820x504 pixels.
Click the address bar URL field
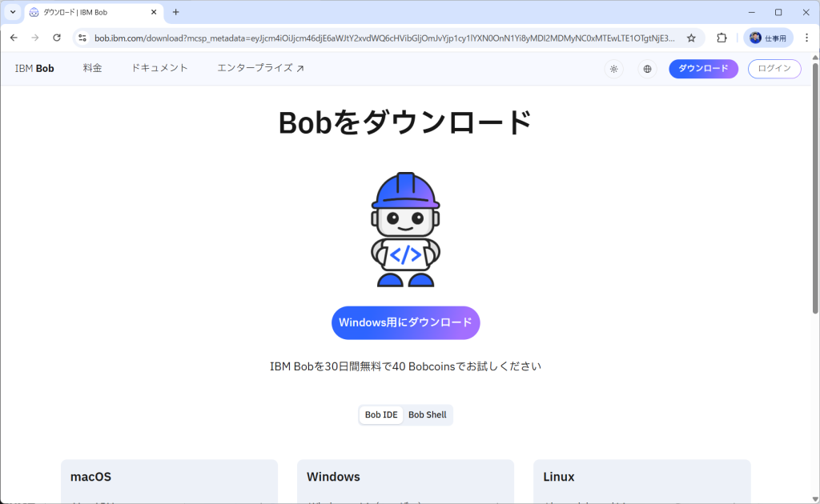pos(384,38)
